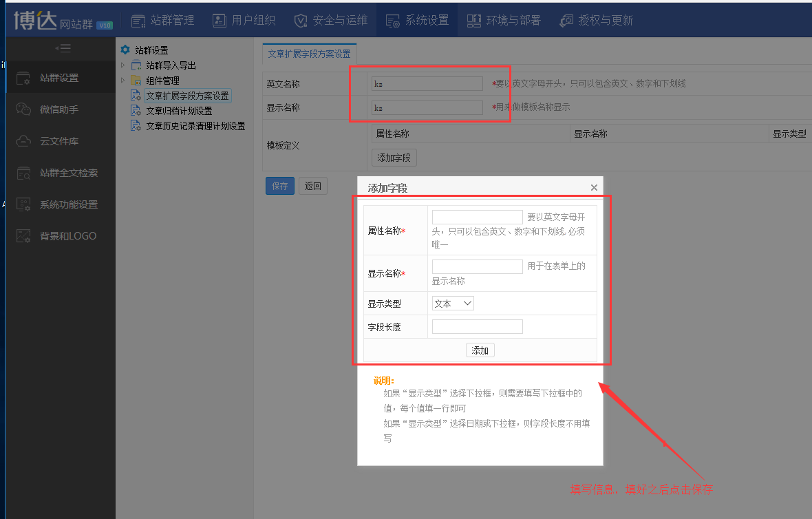Collapse the left sidebar menu icon
This screenshot has width=812, height=519.
pos(63,48)
